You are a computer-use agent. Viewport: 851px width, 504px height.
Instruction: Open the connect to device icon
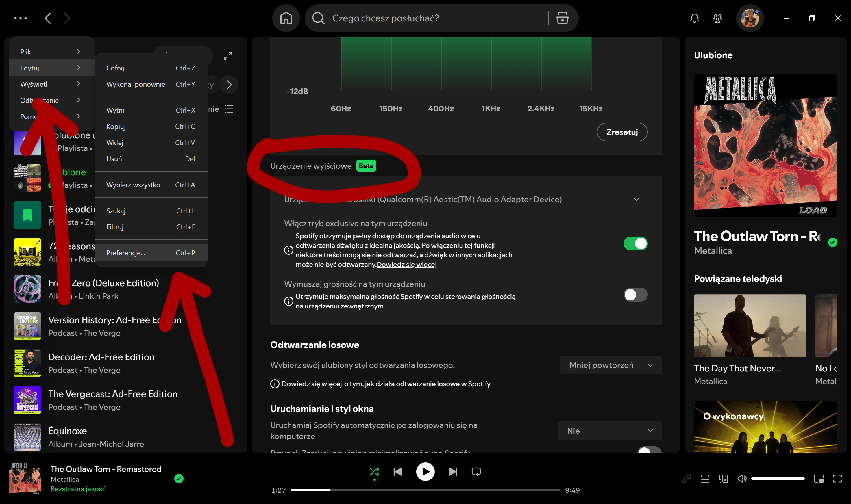click(x=723, y=479)
